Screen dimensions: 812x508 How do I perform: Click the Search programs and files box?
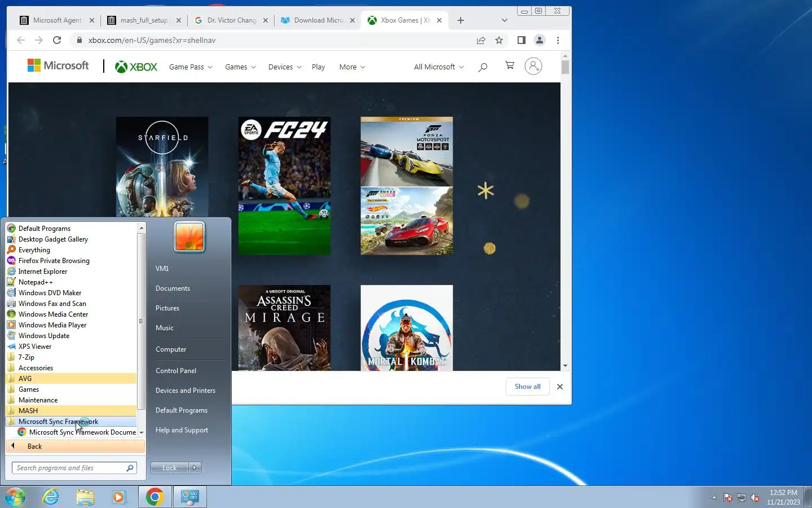pyautogui.click(x=74, y=468)
